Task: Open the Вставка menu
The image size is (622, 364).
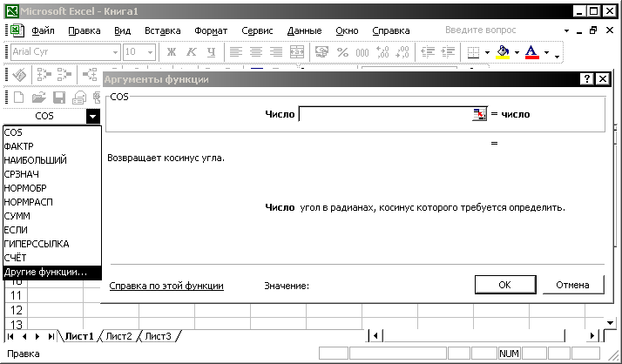Action: click(x=162, y=30)
